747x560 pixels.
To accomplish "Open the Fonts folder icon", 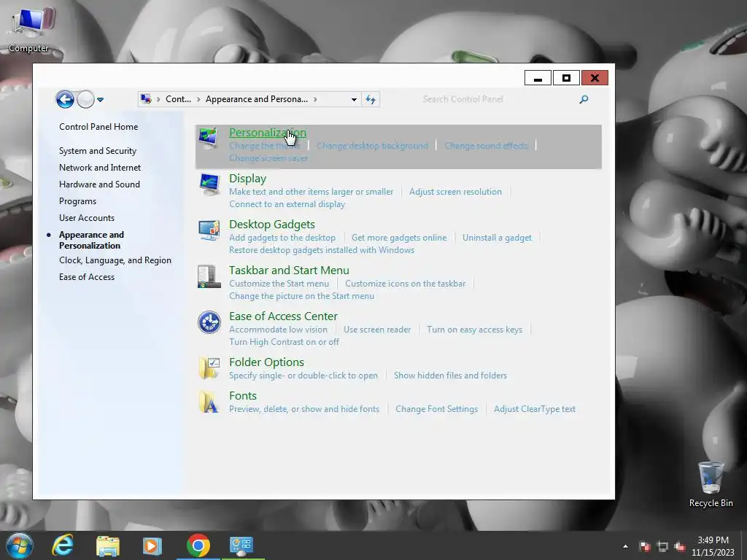I will tap(209, 402).
